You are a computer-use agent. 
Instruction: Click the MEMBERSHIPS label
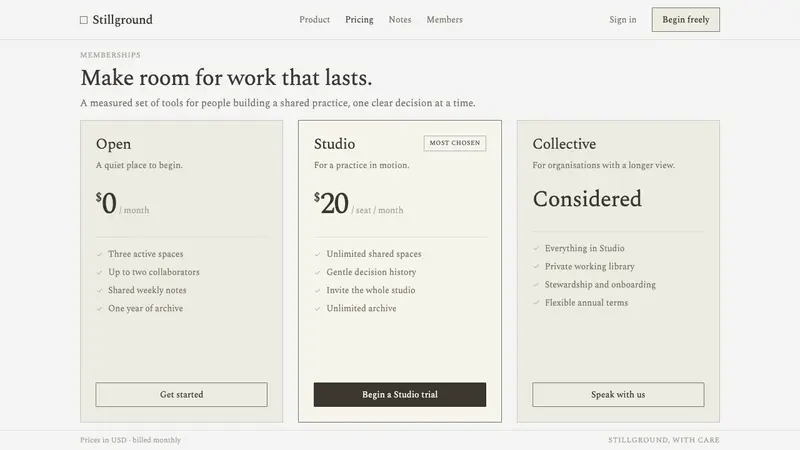coord(110,55)
